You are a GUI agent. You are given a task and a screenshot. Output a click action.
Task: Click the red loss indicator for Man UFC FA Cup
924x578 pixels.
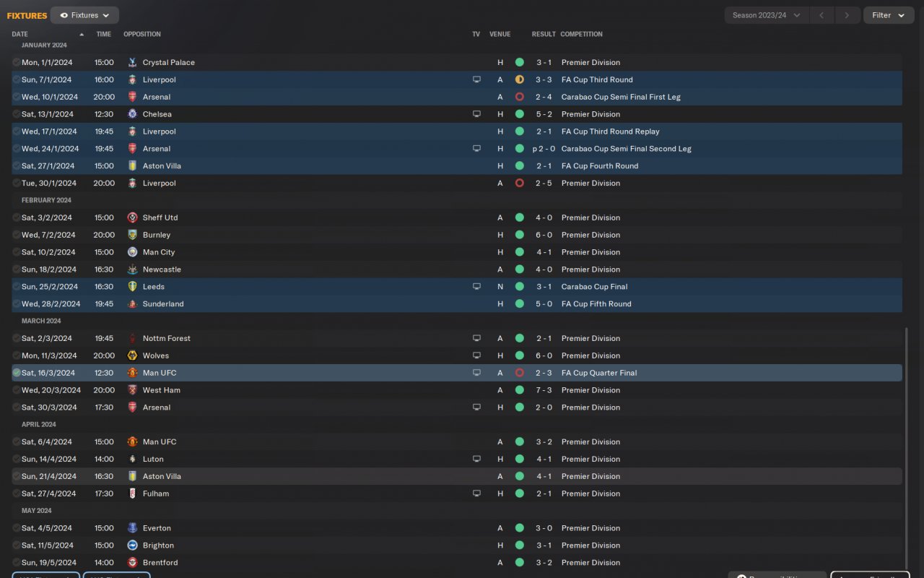click(519, 373)
